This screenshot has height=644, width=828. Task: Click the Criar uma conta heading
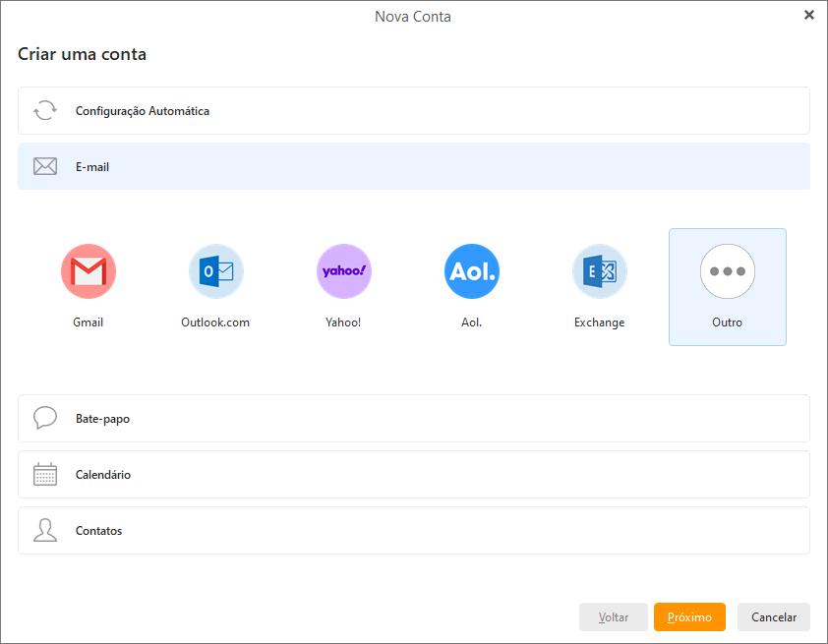[82, 54]
